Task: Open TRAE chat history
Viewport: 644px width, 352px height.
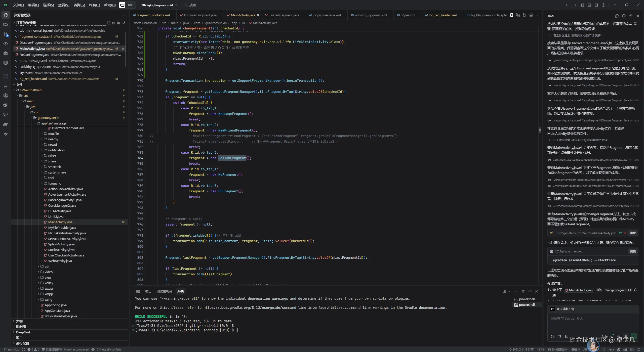Action: tap(624, 16)
